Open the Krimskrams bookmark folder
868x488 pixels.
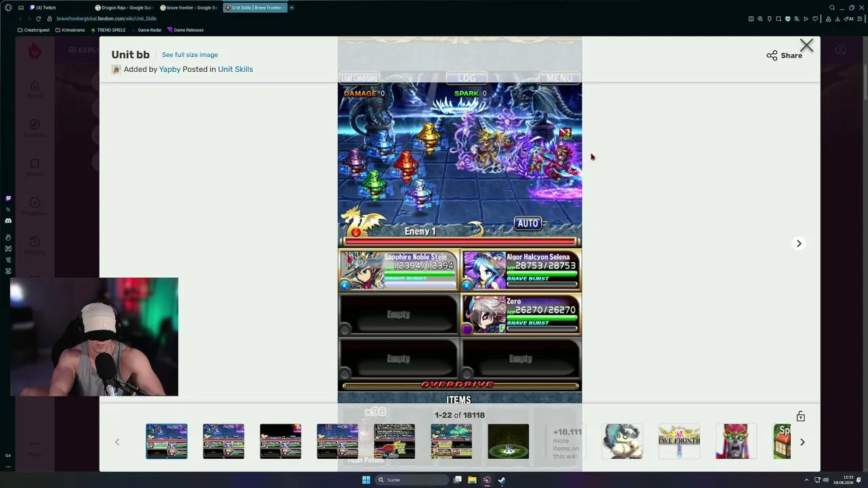click(x=71, y=30)
